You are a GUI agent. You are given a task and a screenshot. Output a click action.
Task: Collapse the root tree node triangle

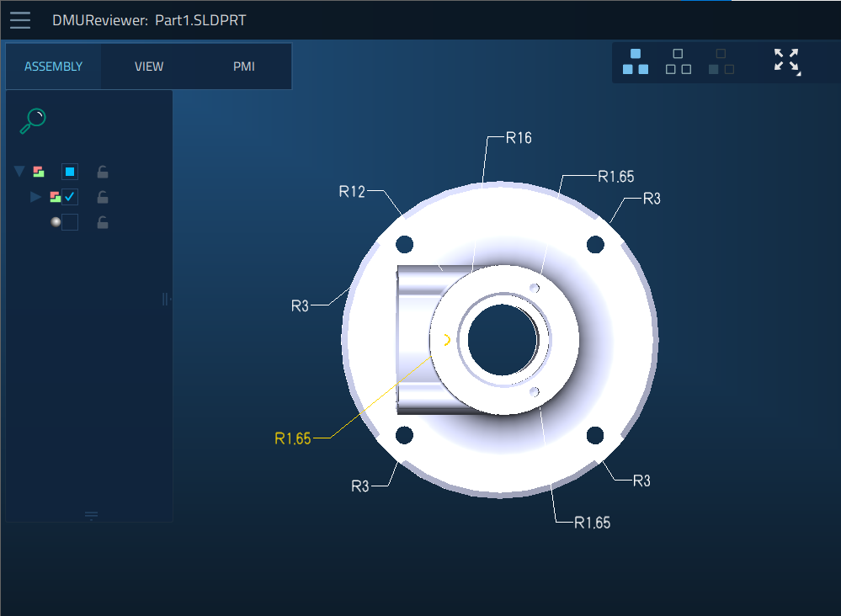(19, 172)
